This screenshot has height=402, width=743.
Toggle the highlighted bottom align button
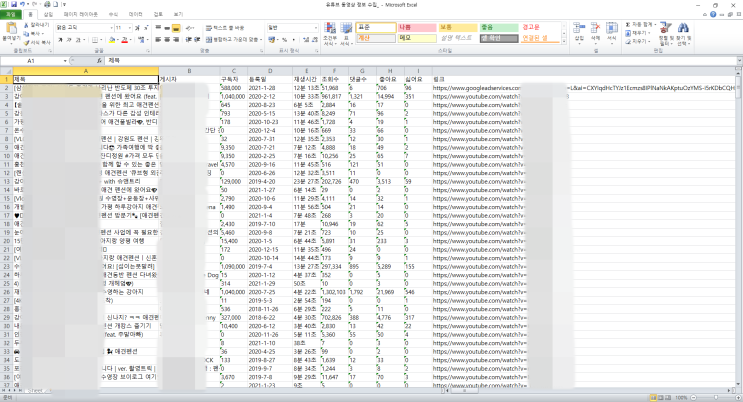(x=176, y=28)
